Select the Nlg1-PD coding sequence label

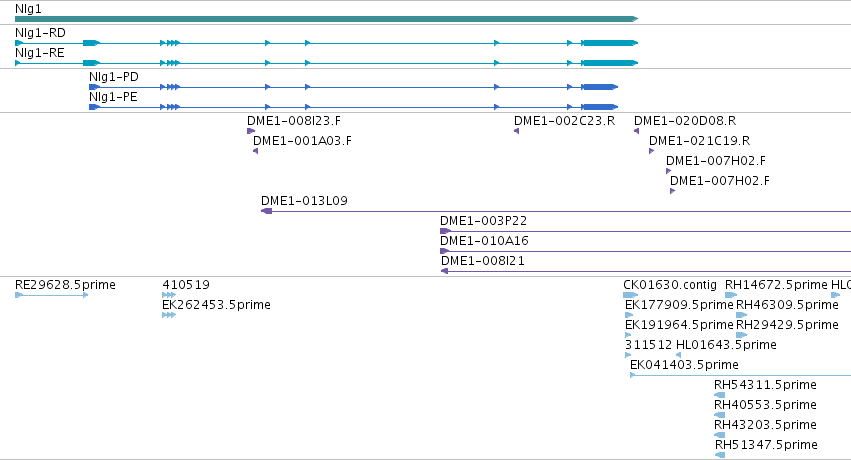point(114,76)
